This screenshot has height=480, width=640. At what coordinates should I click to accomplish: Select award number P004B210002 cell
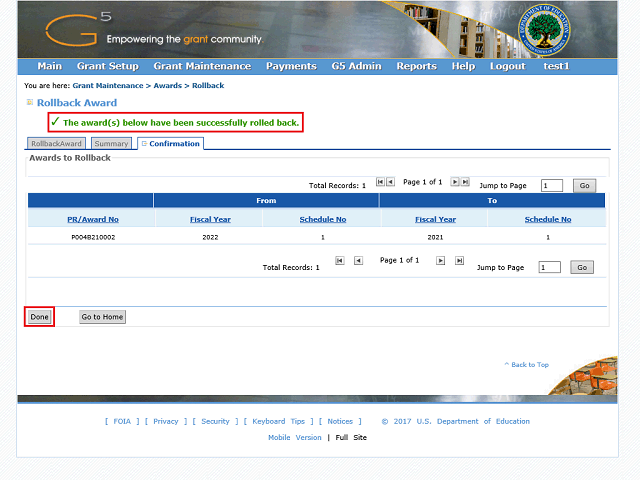93,237
